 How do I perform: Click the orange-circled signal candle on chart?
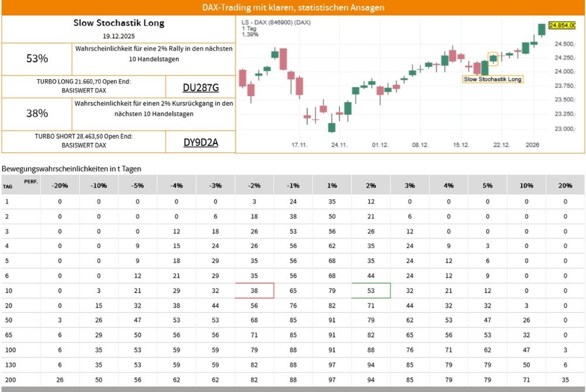coord(493,57)
